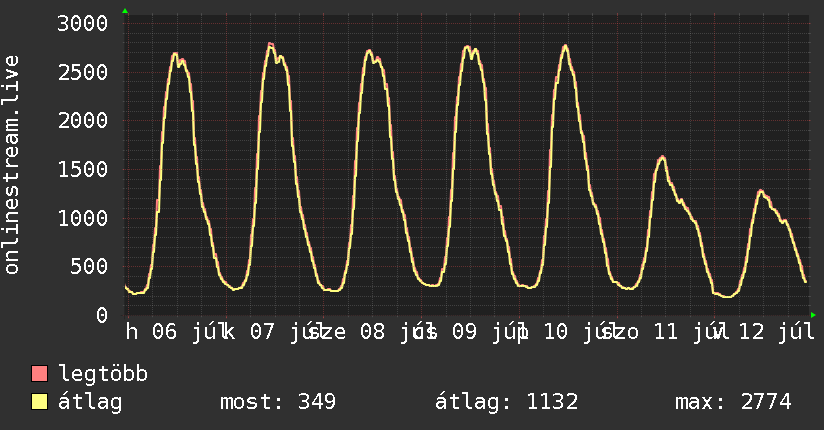
Task: Click the most: 349 value
Action: 277,402
